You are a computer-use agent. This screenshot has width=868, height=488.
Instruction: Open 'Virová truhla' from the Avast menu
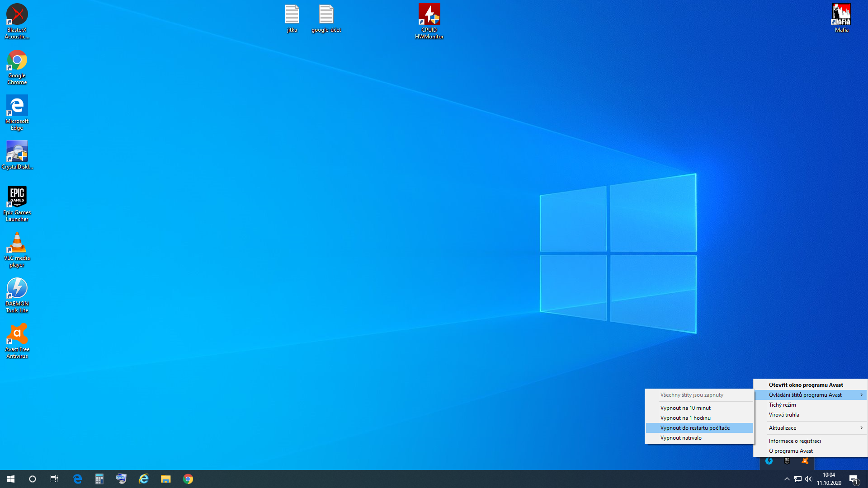click(x=784, y=415)
